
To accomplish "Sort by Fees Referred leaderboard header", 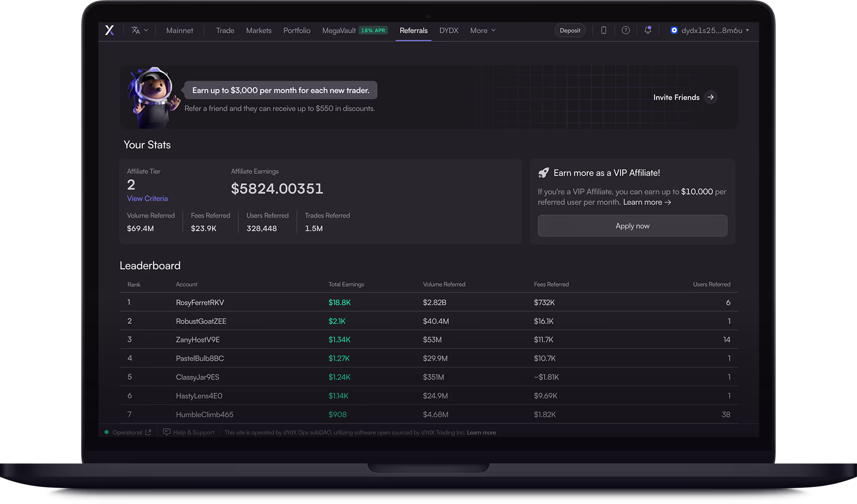I will click(551, 284).
